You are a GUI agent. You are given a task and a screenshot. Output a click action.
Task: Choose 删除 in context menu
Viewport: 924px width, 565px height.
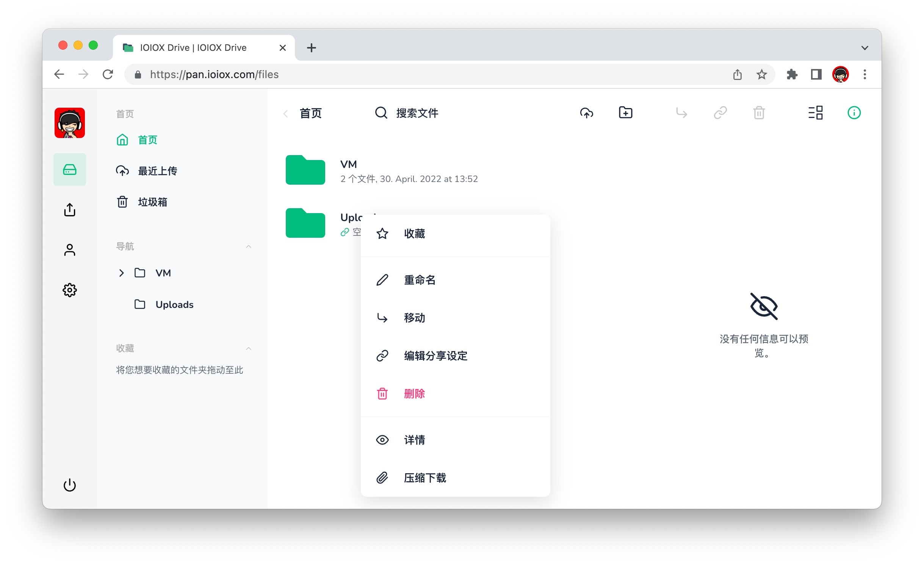[414, 394]
